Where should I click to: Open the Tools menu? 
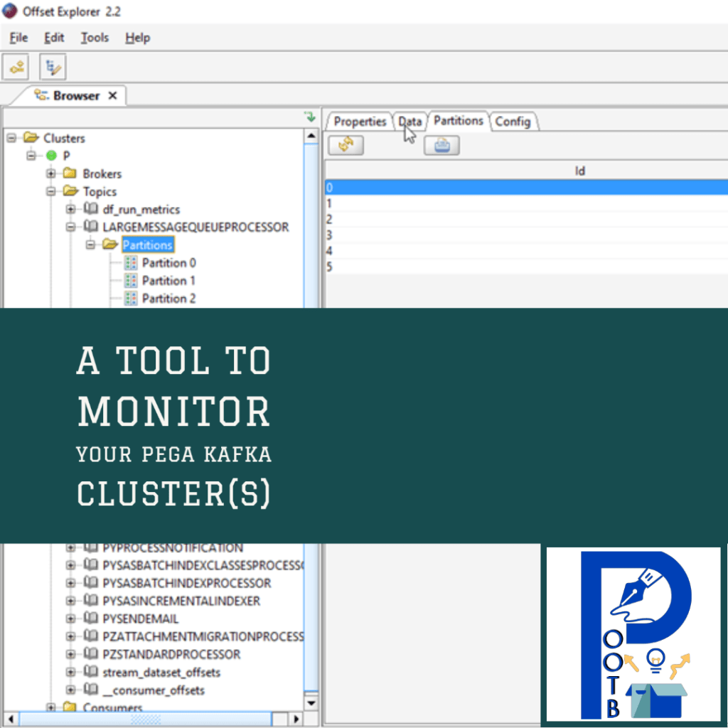tap(94, 38)
